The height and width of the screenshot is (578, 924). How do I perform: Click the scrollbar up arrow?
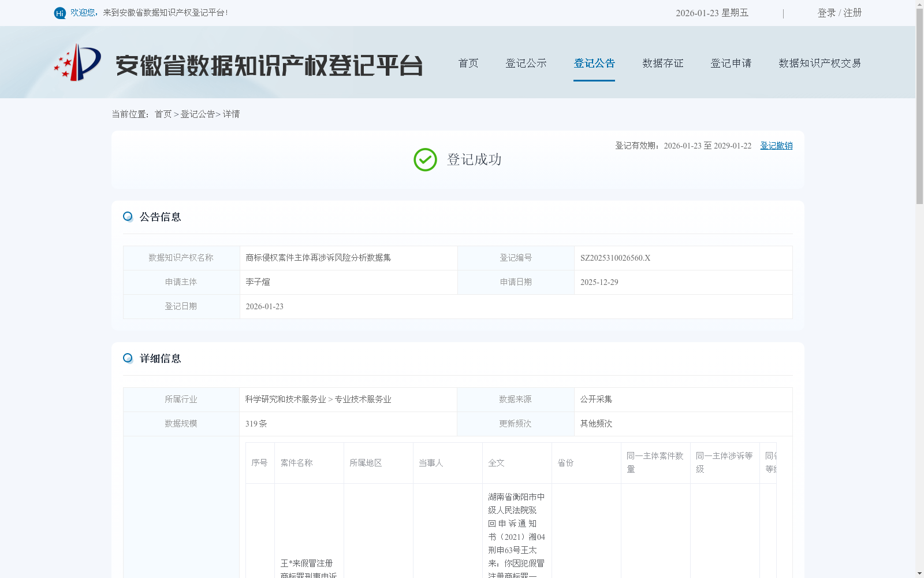[919, 4]
